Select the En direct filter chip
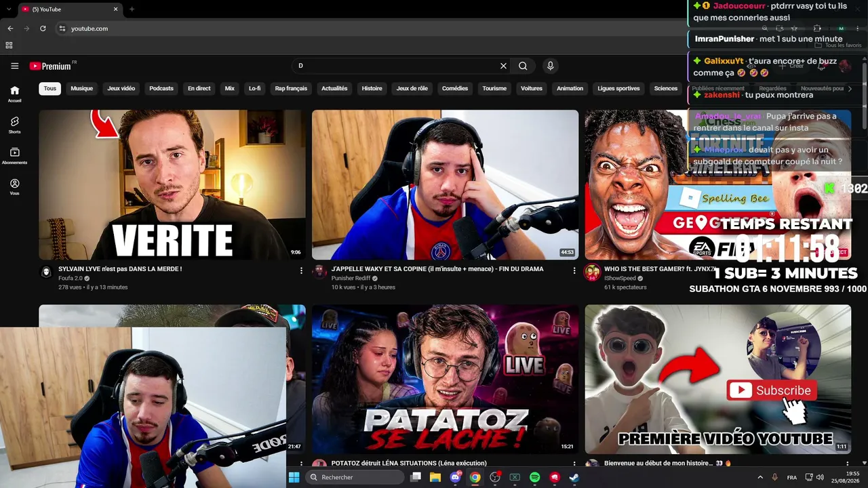Screen dimensions: 868x488 coord(199,88)
